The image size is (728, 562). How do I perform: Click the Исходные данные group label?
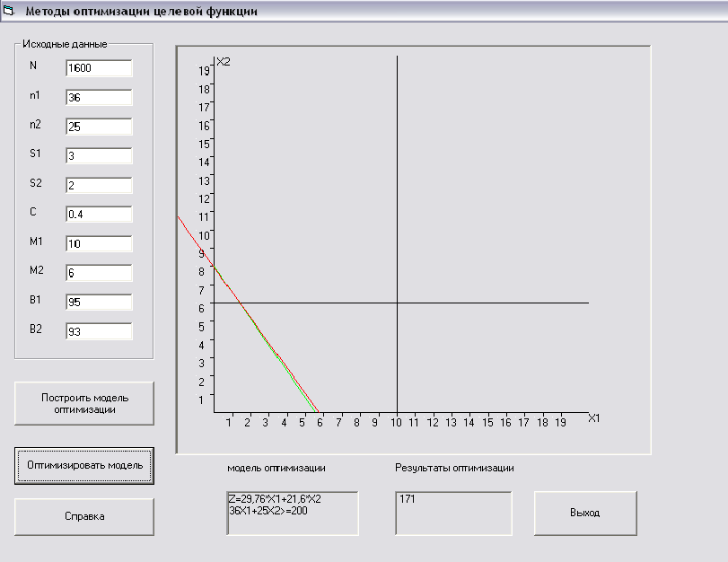(x=65, y=44)
